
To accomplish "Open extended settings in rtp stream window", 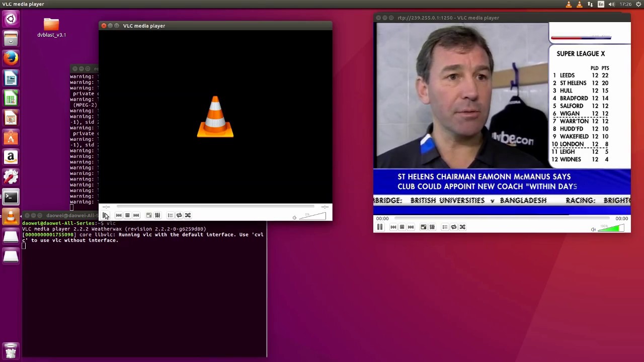I will pos(432,227).
